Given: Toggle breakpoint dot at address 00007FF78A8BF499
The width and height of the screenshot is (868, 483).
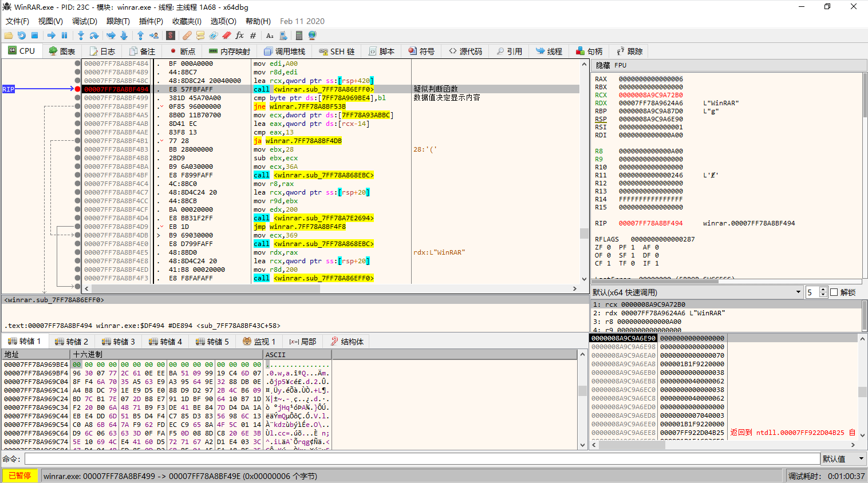Looking at the screenshot, I should (x=77, y=98).
